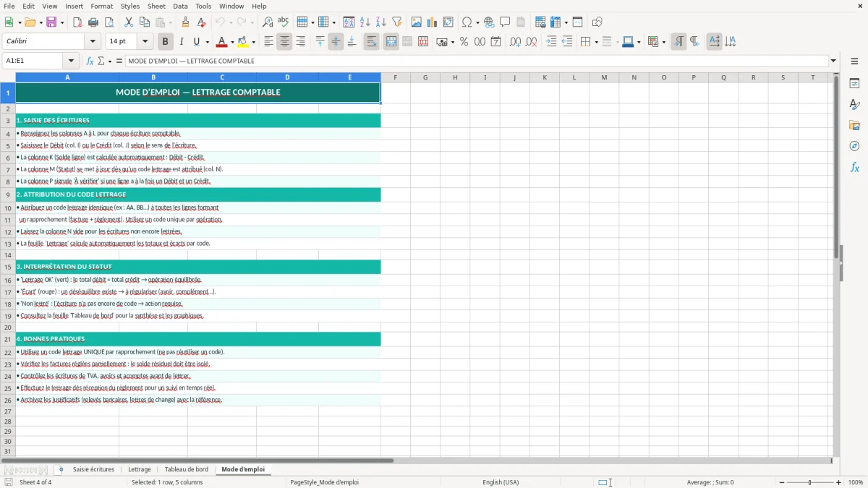
Task: Click the Insert Comment icon
Action: click(505, 22)
